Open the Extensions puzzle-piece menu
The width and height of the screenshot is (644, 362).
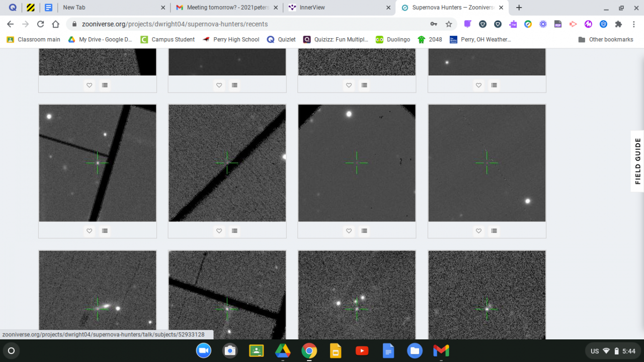618,24
